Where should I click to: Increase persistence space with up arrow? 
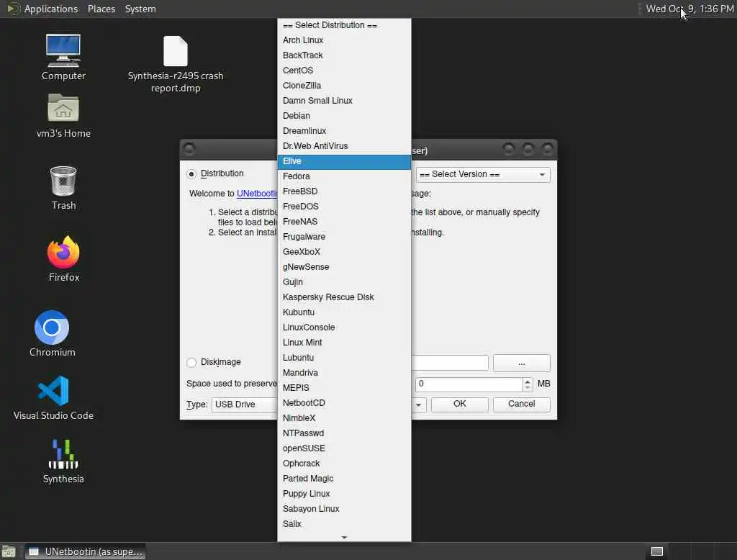click(528, 381)
